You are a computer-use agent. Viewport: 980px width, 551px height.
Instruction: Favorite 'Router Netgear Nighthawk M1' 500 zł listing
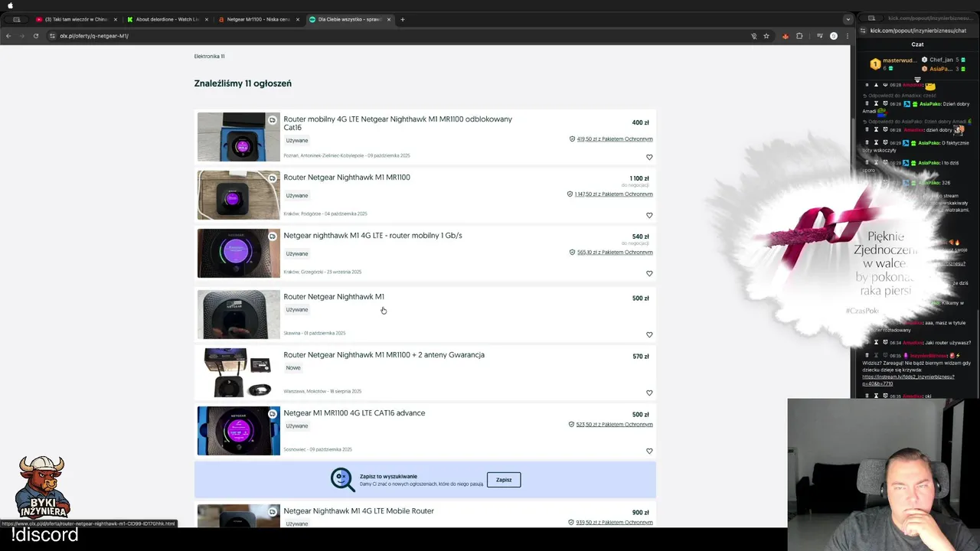(x=649, y=334)
